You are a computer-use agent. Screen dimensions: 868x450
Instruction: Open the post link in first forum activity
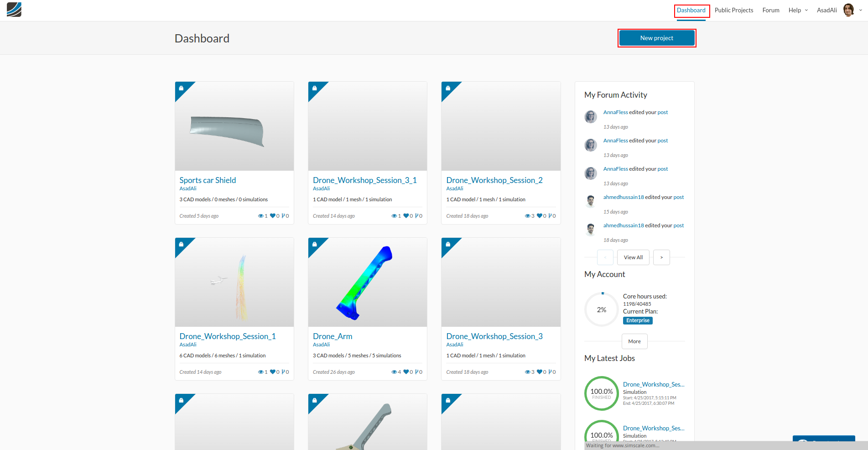[662, 112]
